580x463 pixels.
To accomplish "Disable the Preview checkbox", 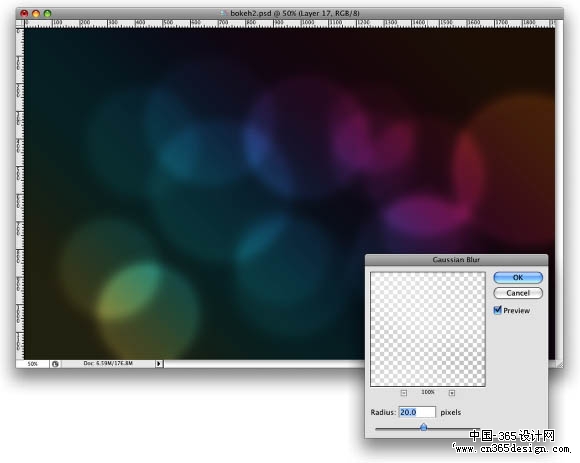I will tap(498, 310).
